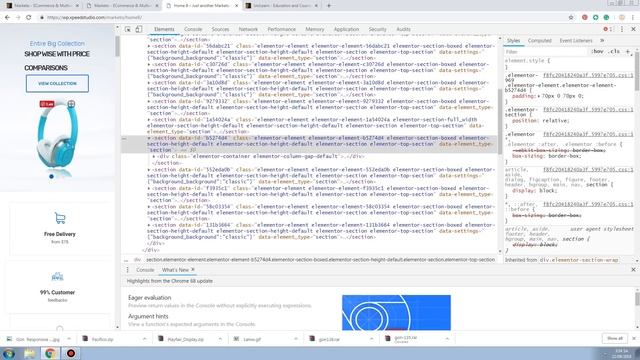Screen dimensions: 640x360
Task: Toggle the :hov element state button
Action: pyautogui.click(x=598, y=52)
